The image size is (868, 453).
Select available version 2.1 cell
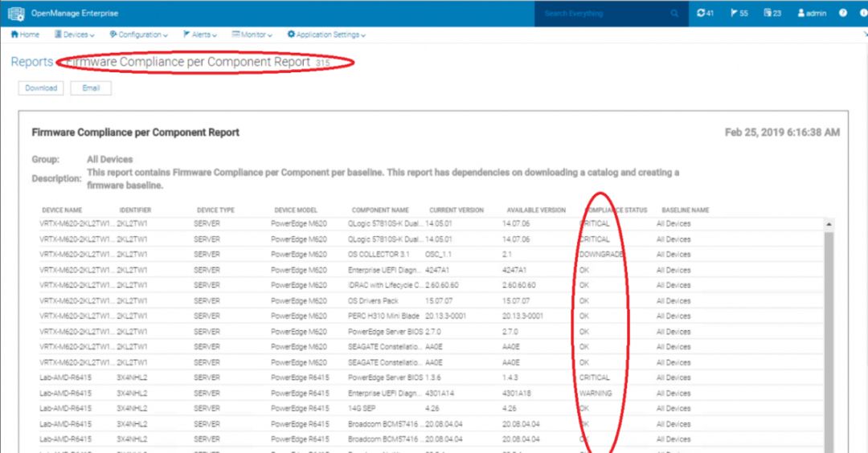[x=507, y=255]
